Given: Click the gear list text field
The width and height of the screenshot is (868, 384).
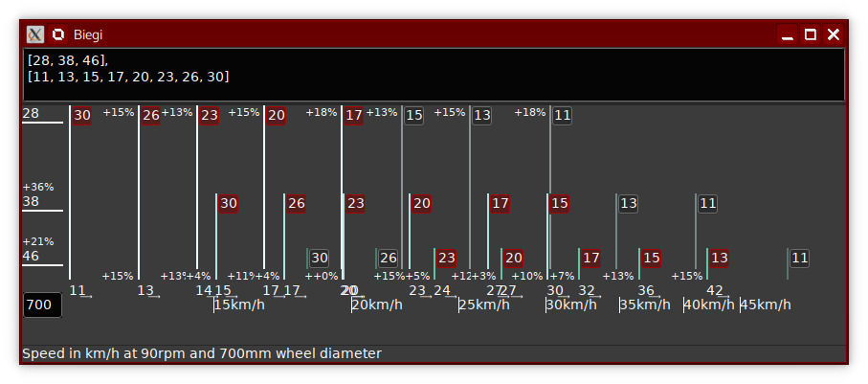Looking at the screenshot, I should tap(434, 75).
